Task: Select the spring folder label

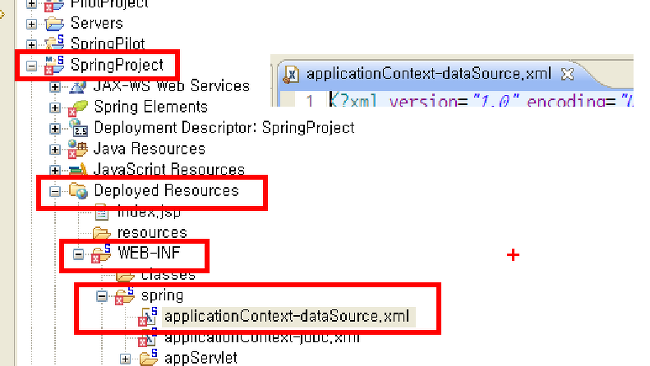Action: pos(162,296)
